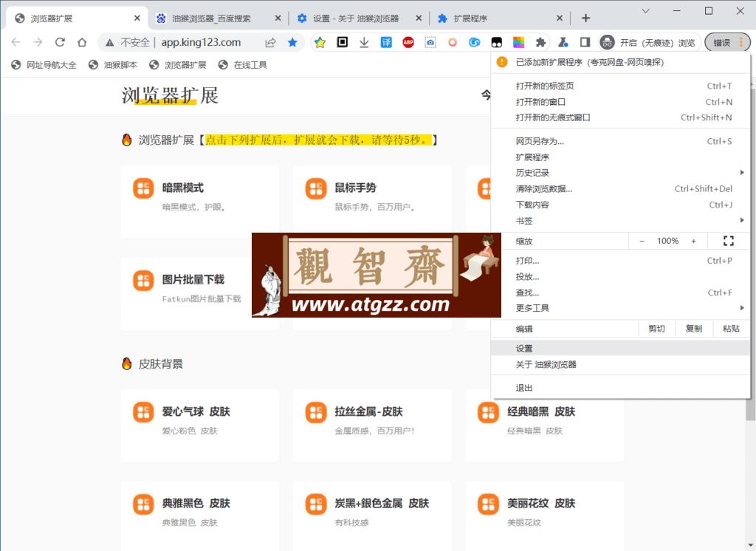Screen dimensions: 756x551
Task: Click the flask experiments icon
Action: coord(563,42)
